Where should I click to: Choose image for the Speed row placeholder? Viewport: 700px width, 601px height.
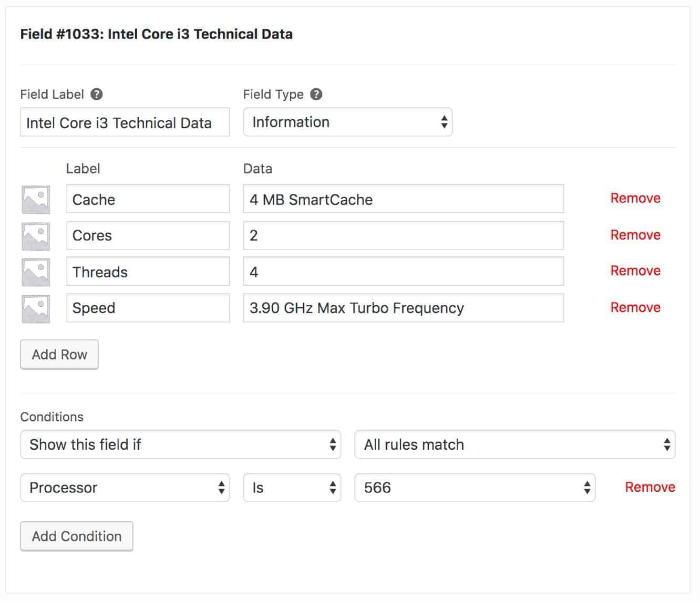pos(36,308)
